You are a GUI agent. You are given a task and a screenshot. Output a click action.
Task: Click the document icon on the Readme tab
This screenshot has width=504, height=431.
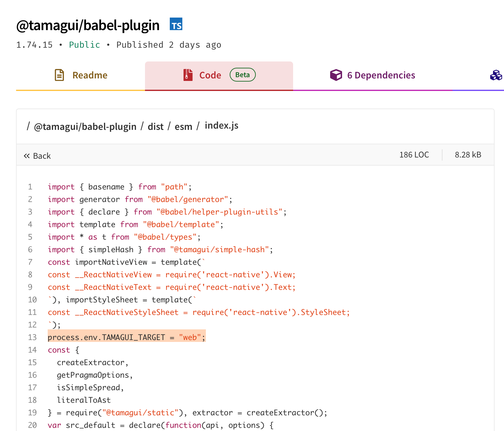[59, 75]
